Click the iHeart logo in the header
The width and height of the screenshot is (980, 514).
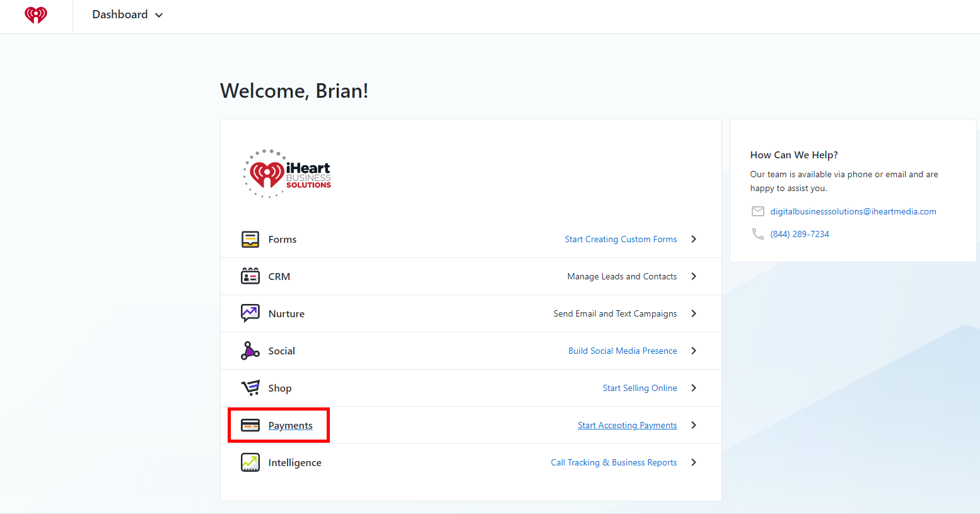click(36, 15)
